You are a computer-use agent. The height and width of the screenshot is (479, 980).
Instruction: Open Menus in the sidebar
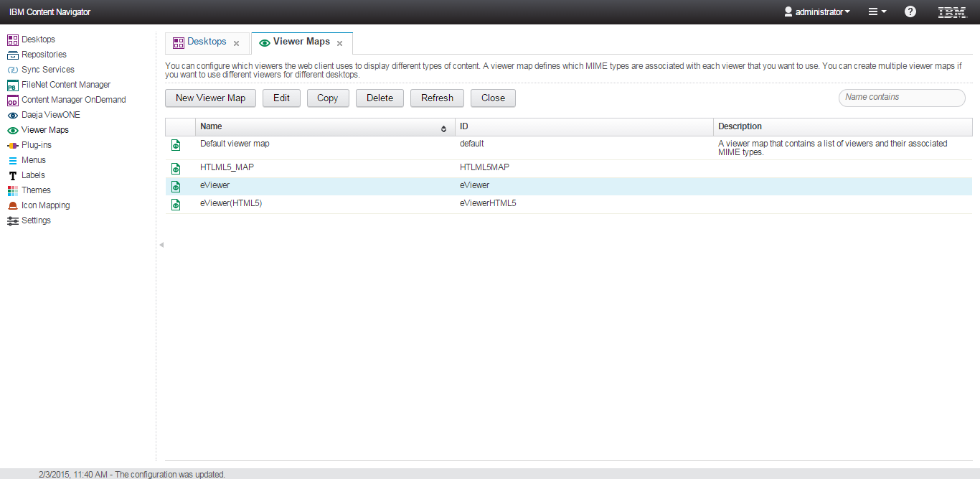34,160
